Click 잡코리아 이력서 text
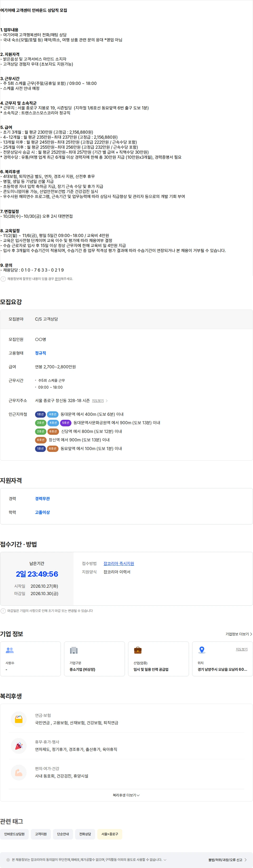The image size is (253, 868). [x=117, y=572]
